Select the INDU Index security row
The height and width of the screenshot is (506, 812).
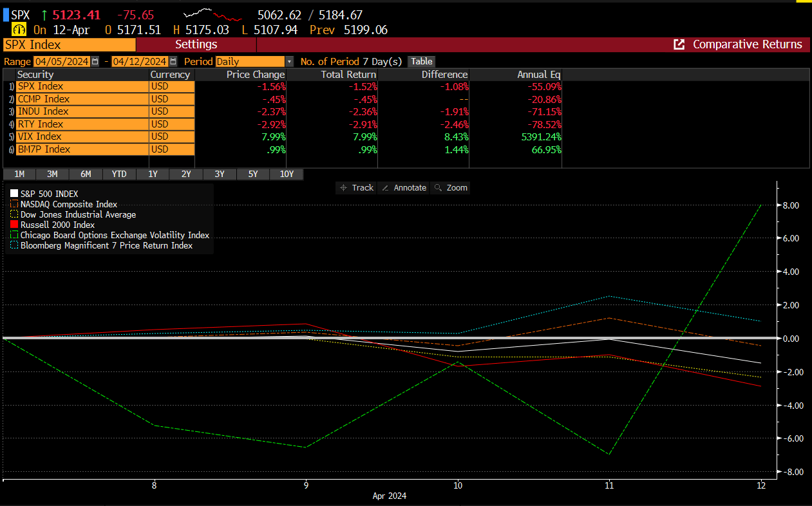coord(82,111)
